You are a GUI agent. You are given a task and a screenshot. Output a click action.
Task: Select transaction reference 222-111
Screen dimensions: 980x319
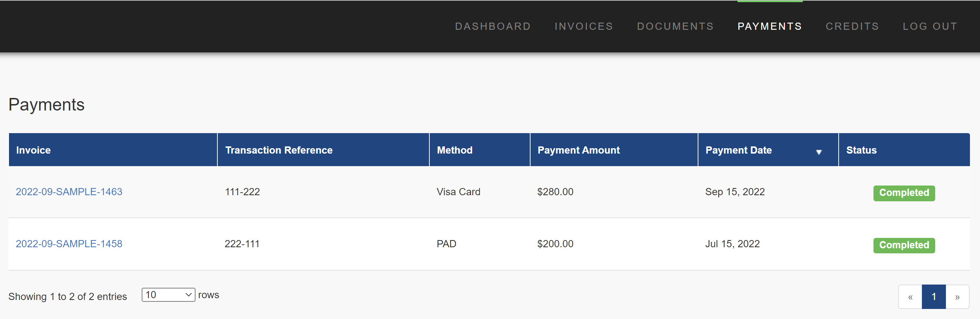pyautogui.click(x=242, y=244)
